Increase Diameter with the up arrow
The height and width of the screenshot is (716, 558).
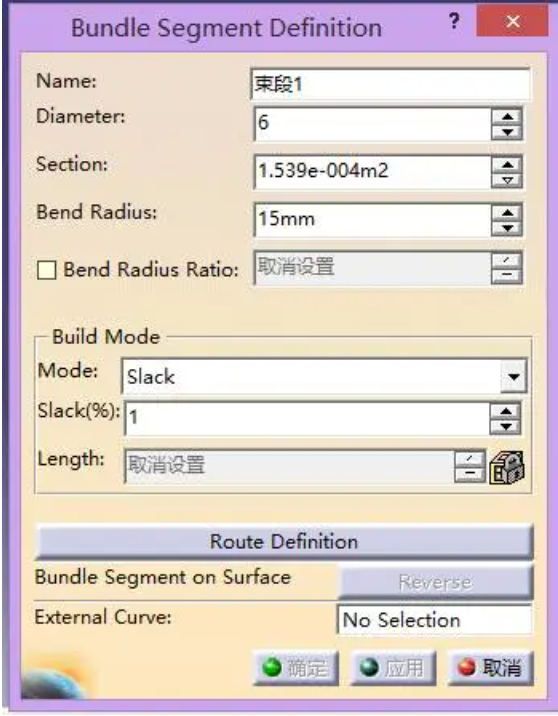coord(507,116)
